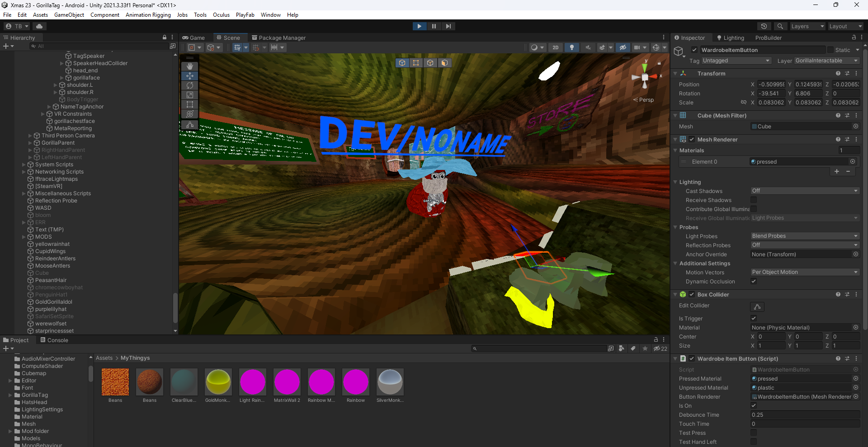This screenshot has height=447, width=868.
Task: Select the Rotate tool in Scene
Action: tap(190, 85)
